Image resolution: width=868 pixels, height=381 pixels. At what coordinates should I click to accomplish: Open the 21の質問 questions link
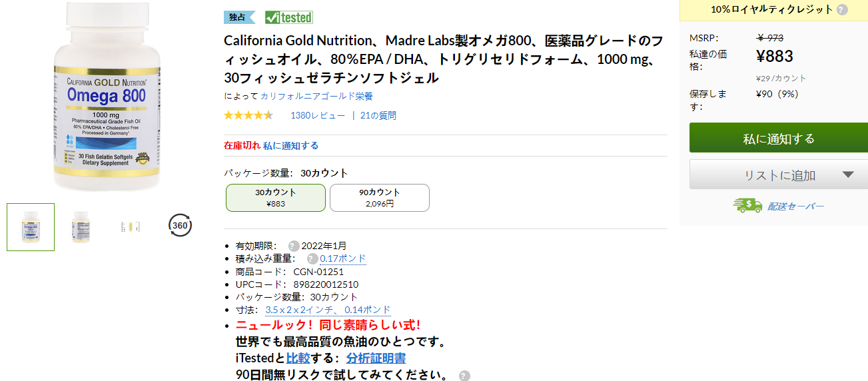(378, 115)
